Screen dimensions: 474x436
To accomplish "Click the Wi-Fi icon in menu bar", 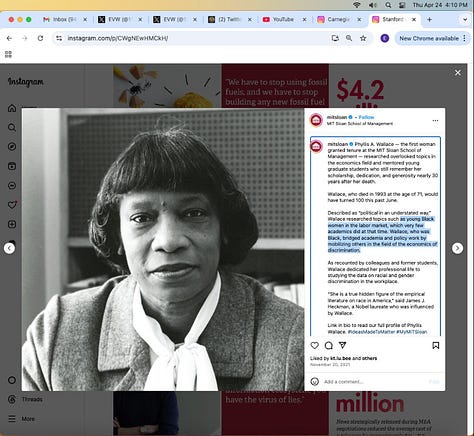I will (x=357, y=5).
